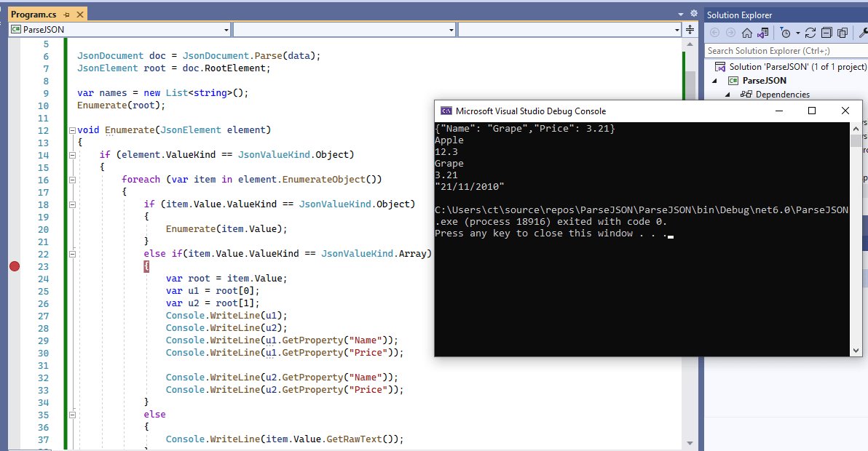Open the active documents chevron dropdown
Screen dimensions: 868x451
(x=680, y=12)
